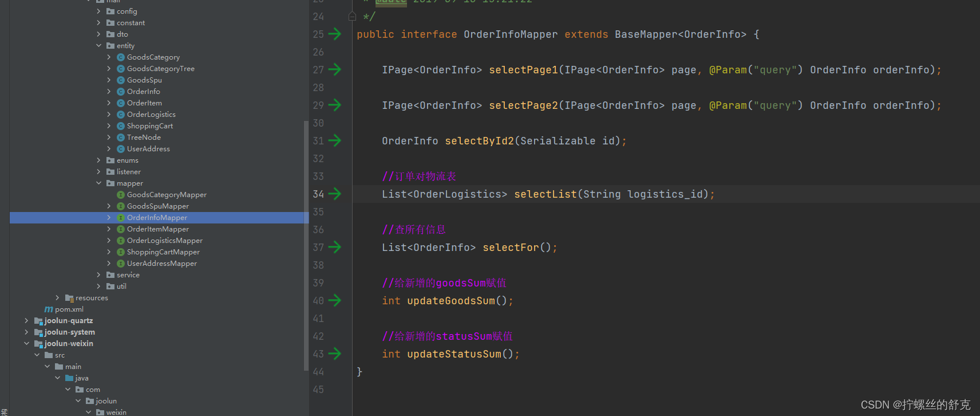Click the //订单对物流表 comment
The height and width of the screenshot is (416, 980).
(x=419, y=176)
